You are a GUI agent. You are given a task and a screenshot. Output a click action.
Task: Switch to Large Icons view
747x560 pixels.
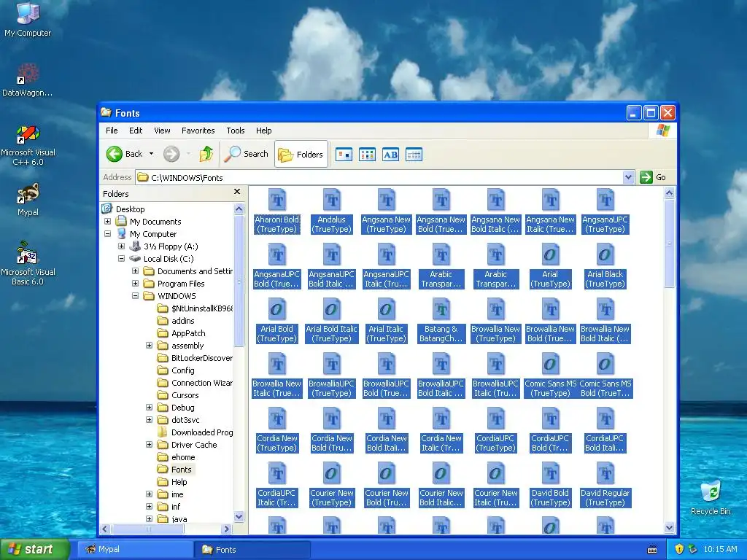click(344, 155)
